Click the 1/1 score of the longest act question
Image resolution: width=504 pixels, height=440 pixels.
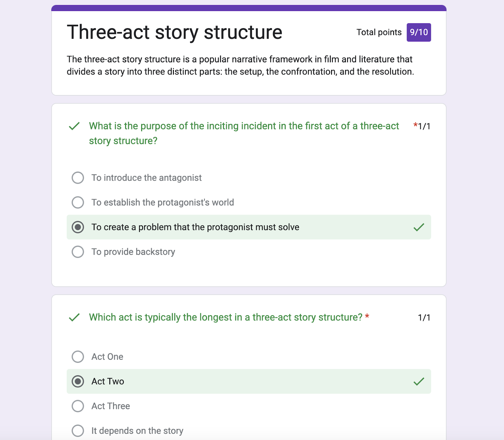pos(424,318)
